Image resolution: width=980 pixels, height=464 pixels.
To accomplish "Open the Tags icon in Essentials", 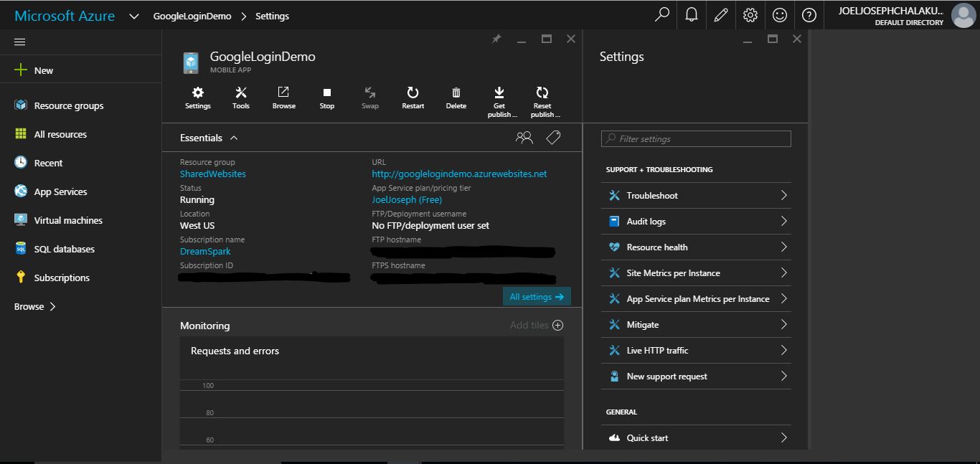I will point(553,138).
